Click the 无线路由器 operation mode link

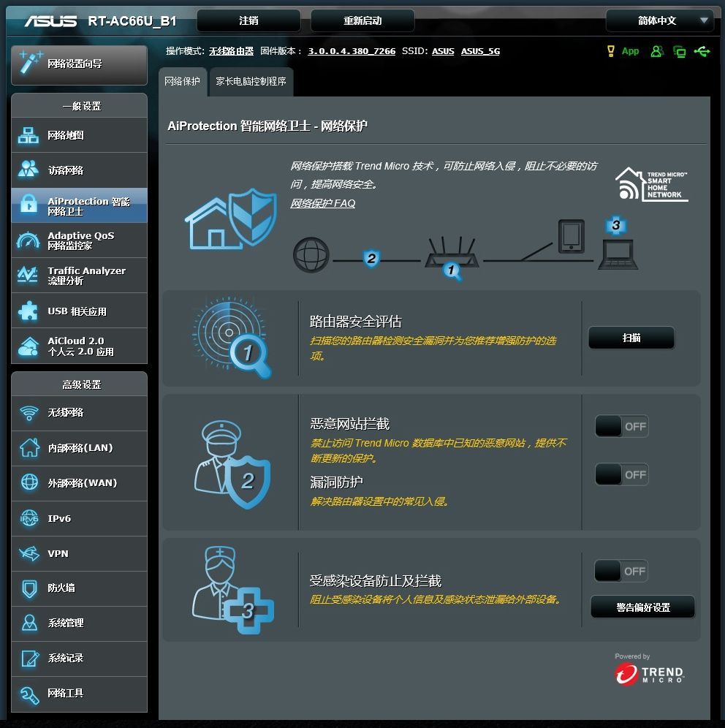tap(231, 51)
